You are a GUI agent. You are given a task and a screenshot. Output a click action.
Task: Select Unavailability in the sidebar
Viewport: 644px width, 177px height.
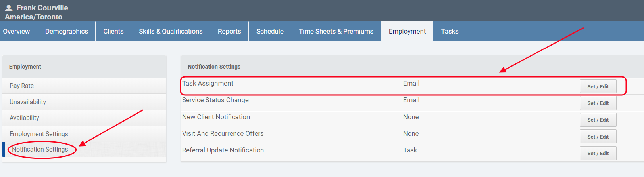pos(28,102)
